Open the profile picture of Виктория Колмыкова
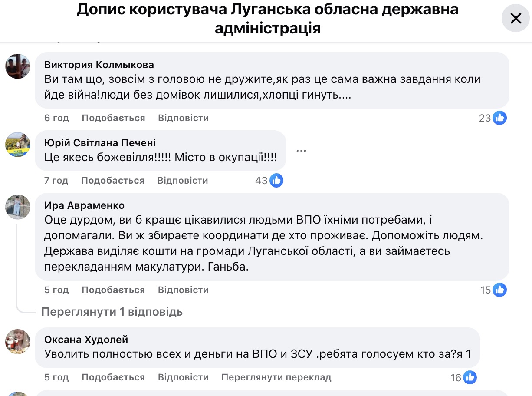The width and height of the screenshot is (532, 396). pyautogui.click(x=17, y=66)
